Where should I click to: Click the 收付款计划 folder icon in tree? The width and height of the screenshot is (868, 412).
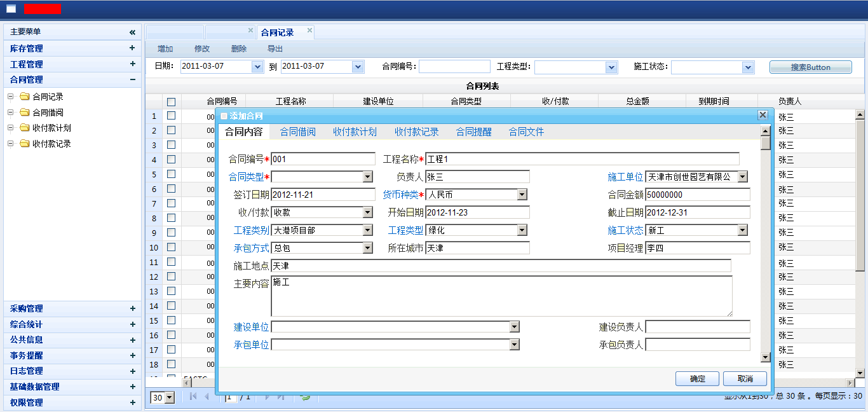(x=25, y=128)
